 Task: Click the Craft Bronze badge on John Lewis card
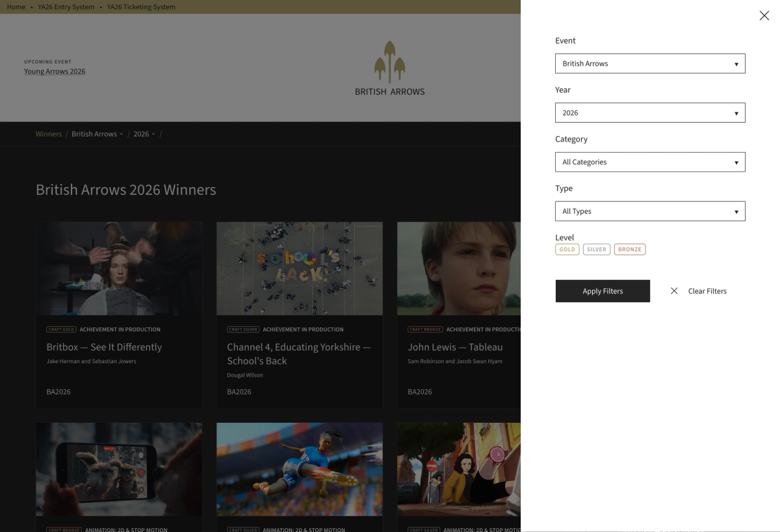[425, 329]
